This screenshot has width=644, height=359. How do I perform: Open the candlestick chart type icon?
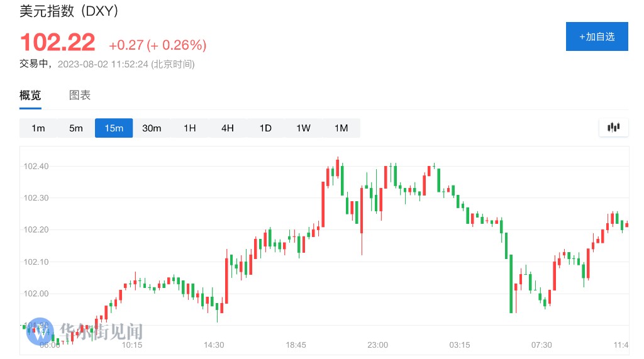pos(613,128)
